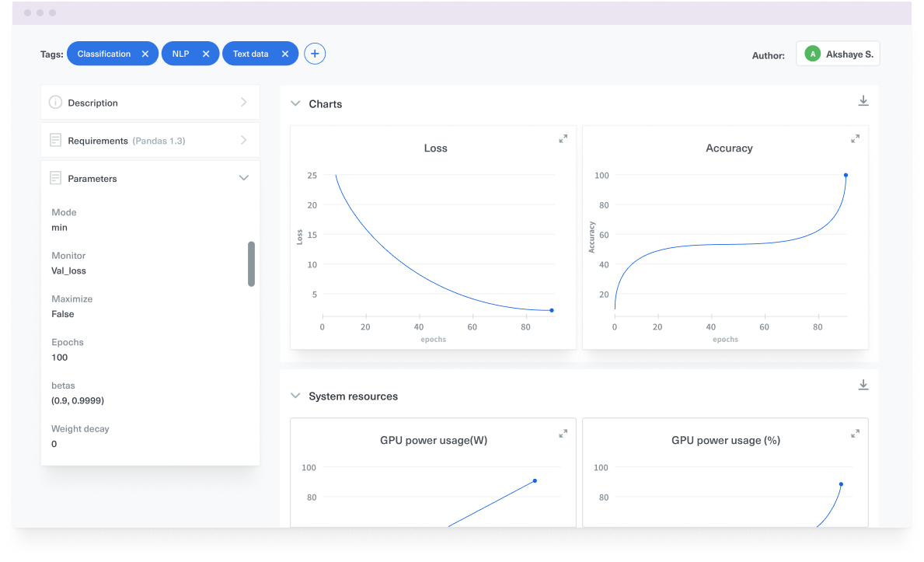The image size is (924, 562).
Task: Maximize the GPU power usage(%) chart
Action: coord(855,434)
